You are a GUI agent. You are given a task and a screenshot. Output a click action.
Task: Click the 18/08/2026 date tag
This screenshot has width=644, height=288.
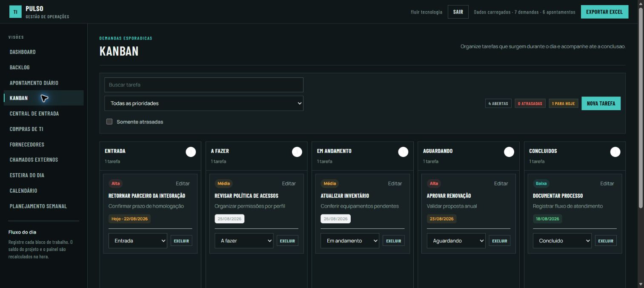click(547, 219)
